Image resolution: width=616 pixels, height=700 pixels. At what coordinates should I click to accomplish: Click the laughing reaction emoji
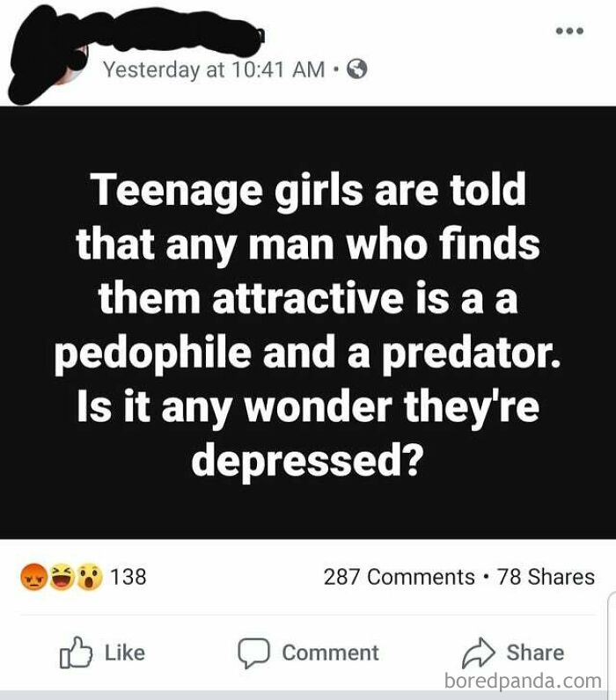[x=62, y=577]
